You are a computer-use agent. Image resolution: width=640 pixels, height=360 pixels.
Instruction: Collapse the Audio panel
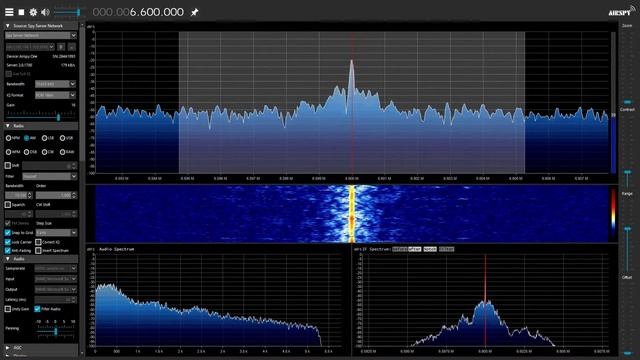[x=7, y=259]
